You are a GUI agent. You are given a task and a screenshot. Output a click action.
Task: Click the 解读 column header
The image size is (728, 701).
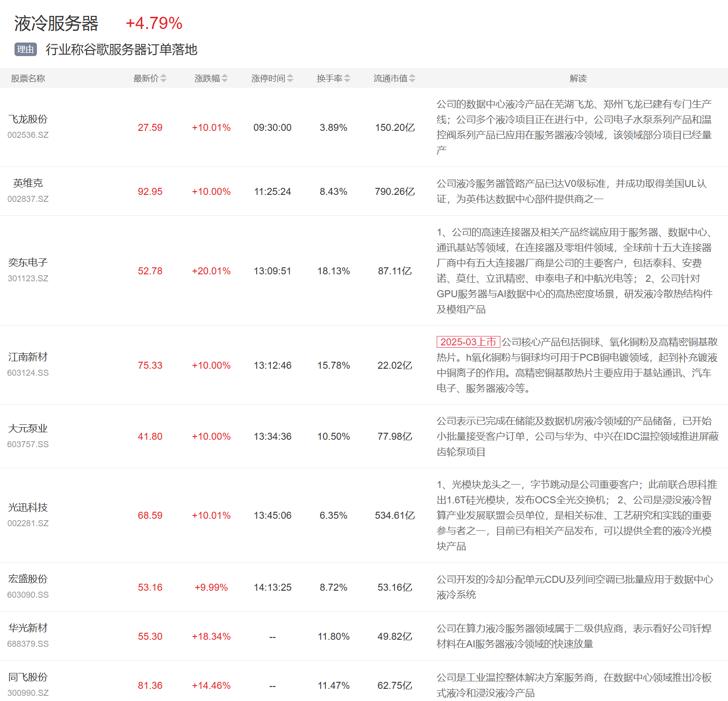(578, 79)
